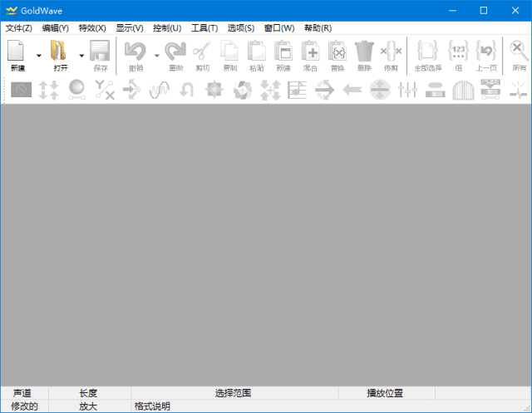The width and height of the screenshot is (532, 413).
Task: Click the music note pitch effect icon
Action: pos(298,90)
